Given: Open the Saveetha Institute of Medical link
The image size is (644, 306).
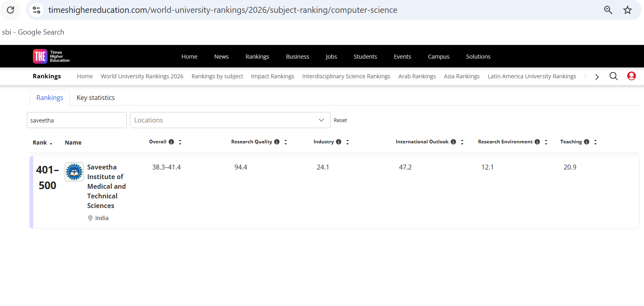Looking at the screenshot, I should coord(106,186).
